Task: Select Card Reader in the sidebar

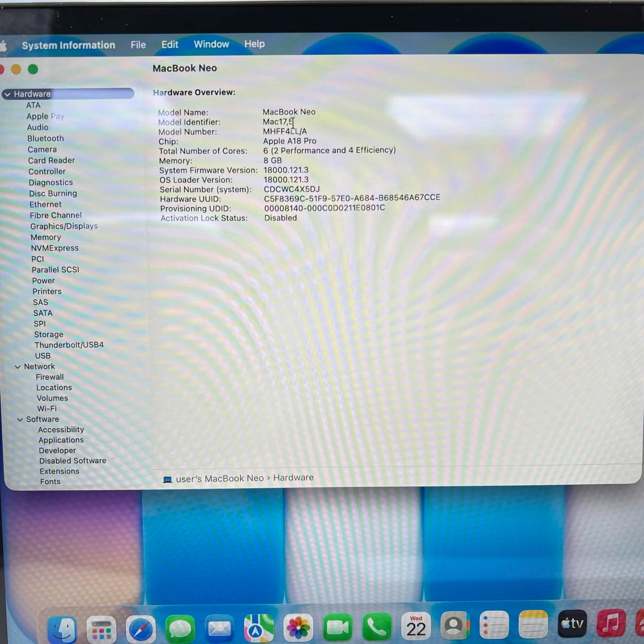Action: [52, 160]
